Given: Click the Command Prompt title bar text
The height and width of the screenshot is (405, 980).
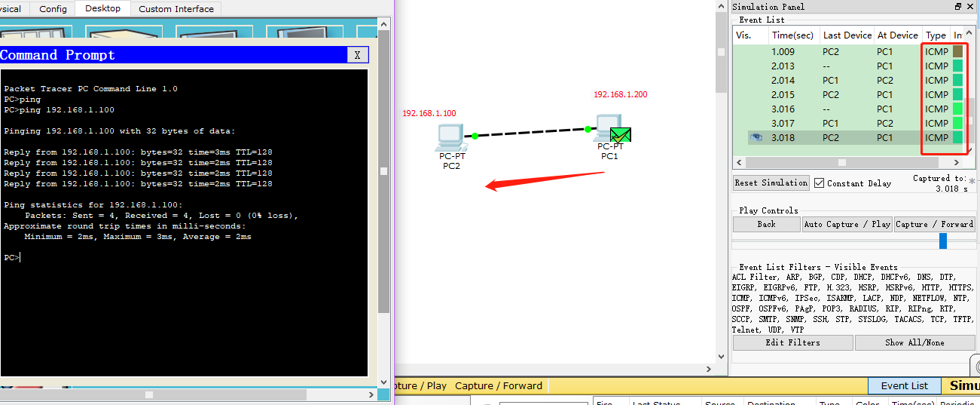Looking at the screenshot, I should tap(58, 55).
